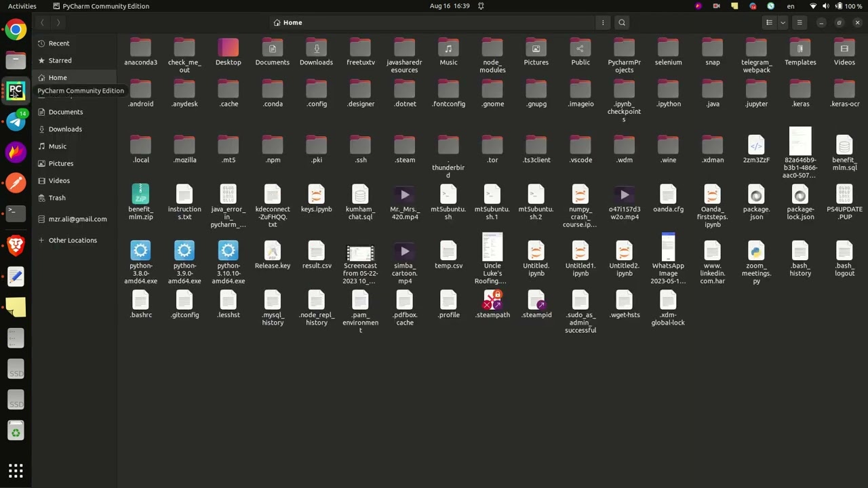
Task: Open Other Locations in the sidebar
Action: [x=75, y=241]
